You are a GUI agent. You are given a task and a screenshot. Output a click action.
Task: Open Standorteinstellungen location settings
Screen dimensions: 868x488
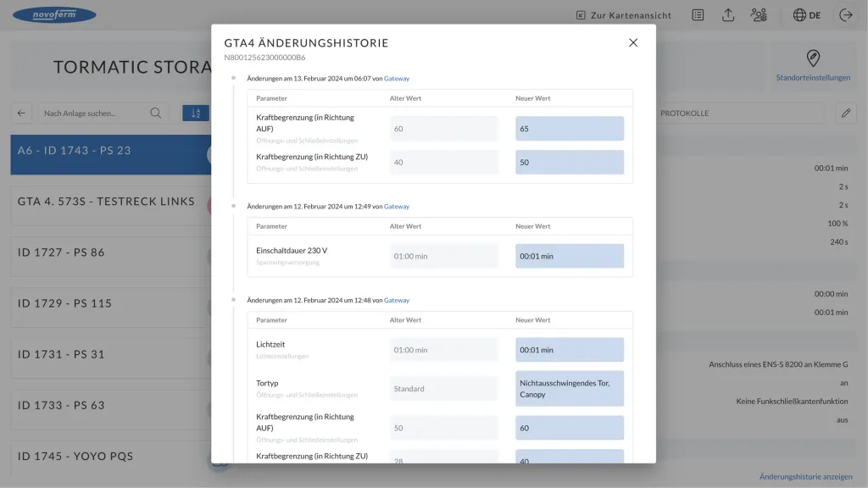coord(813,77)
